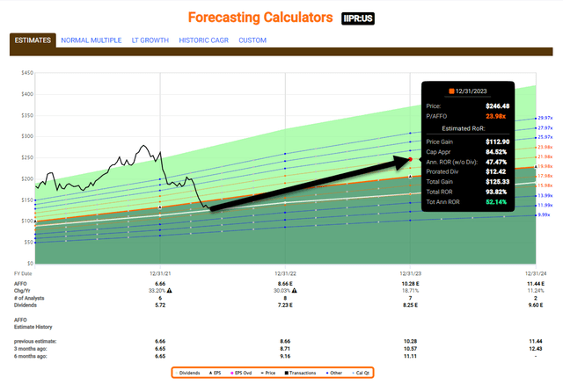Click the warning icon beside 33.20% change
This screenshot has height=392, width=563.
[x=169, y=291]
